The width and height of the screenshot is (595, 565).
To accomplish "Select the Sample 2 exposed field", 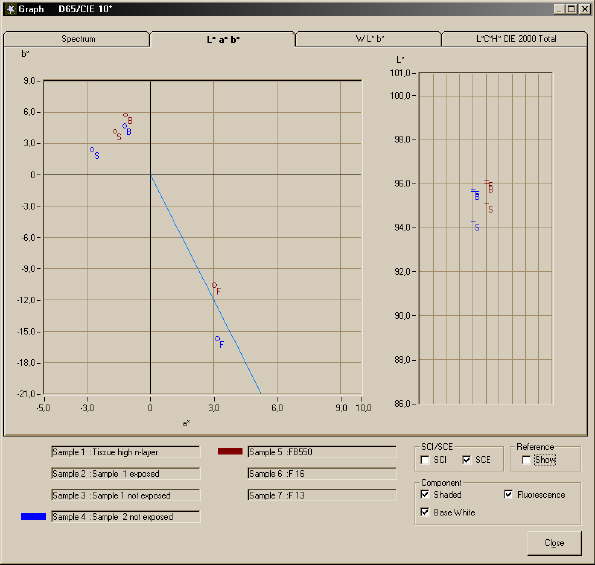I will [125, 474].
